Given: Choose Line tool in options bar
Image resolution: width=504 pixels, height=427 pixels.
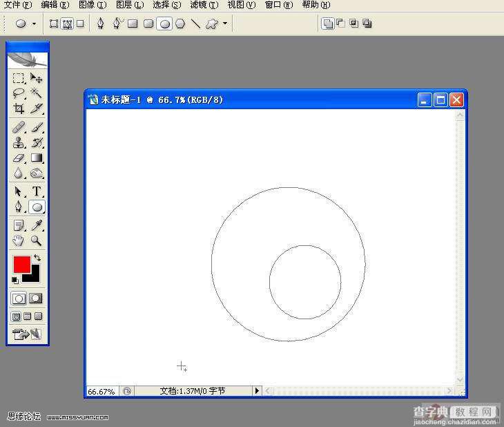Looking at the screenshot, I should pyautogui.click(x=196, y=23).
